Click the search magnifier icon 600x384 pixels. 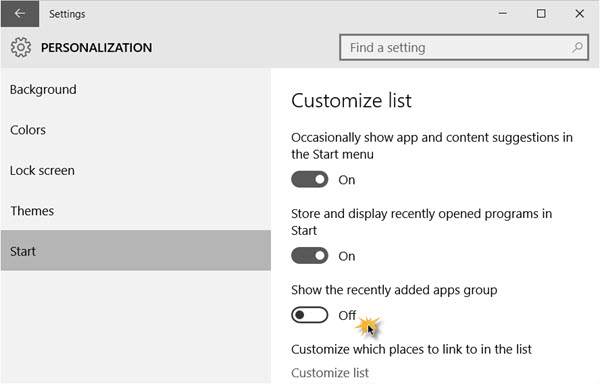tap(577, 47)
